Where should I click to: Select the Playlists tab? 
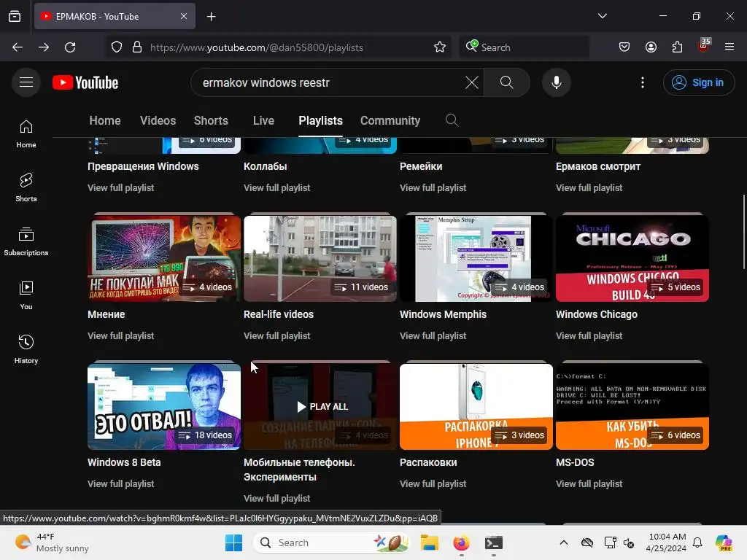pos(321,120)
